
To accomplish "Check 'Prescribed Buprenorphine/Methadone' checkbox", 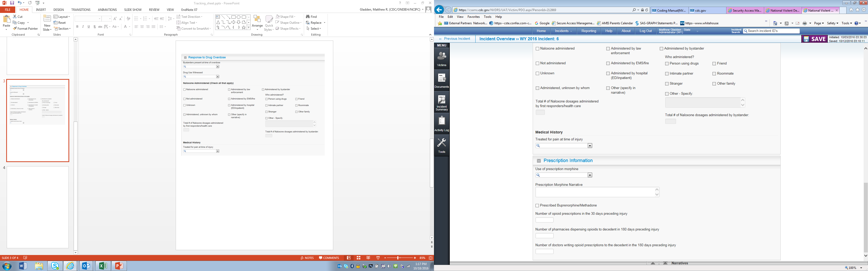I will [537, 206].
